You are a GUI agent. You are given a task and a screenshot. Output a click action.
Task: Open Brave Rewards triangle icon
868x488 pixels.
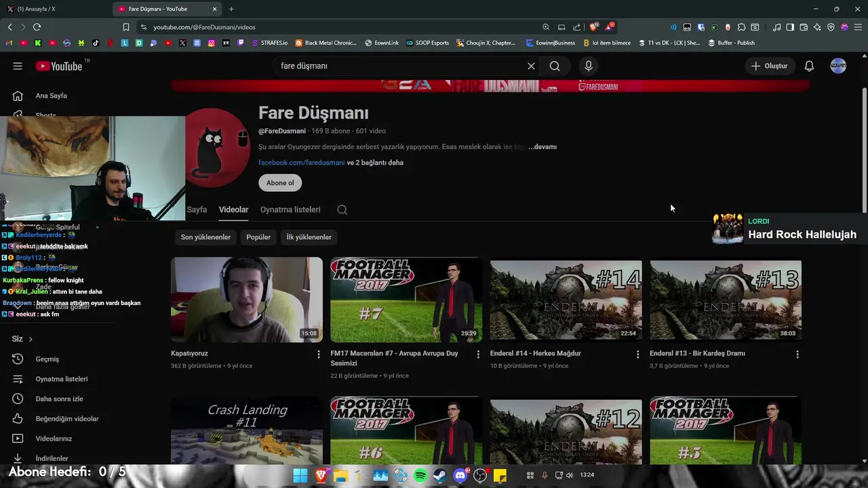coord(610,27)
